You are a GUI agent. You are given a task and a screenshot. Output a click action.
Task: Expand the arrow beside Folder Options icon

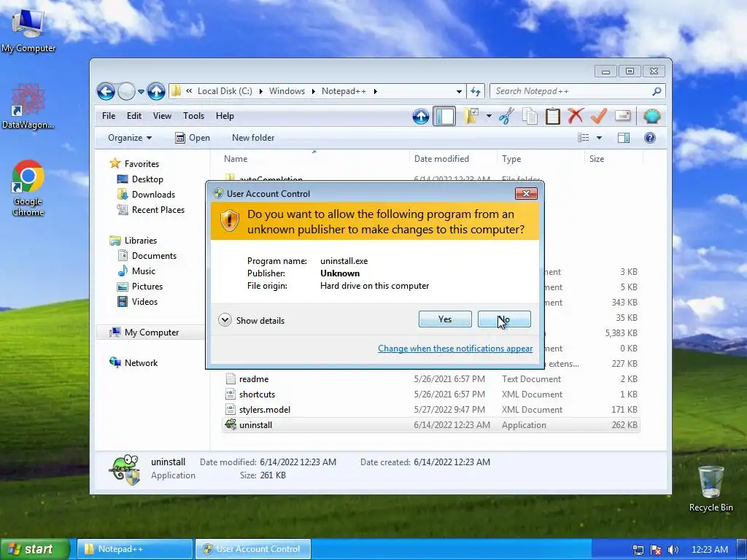[x=489, y=116]
